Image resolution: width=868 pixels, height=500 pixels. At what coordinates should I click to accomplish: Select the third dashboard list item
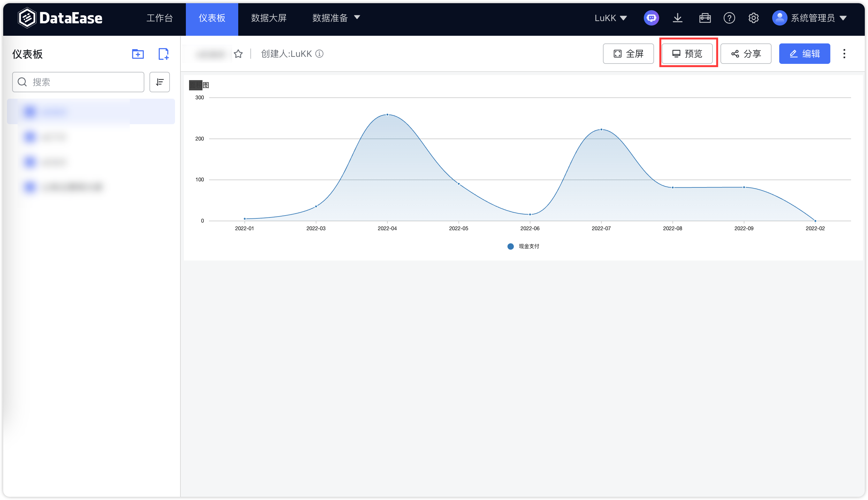pyautogui.click(x=91, y=162)
